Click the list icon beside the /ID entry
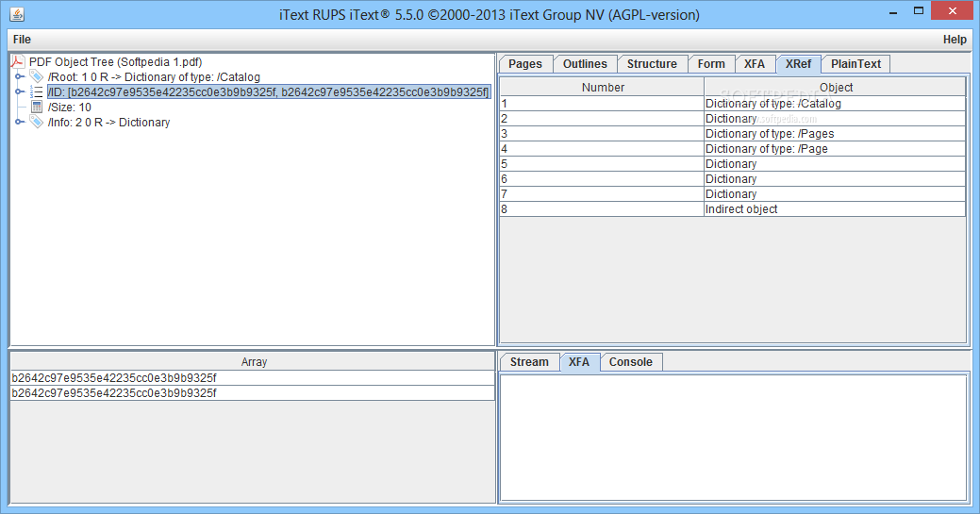 coord(37,91)
